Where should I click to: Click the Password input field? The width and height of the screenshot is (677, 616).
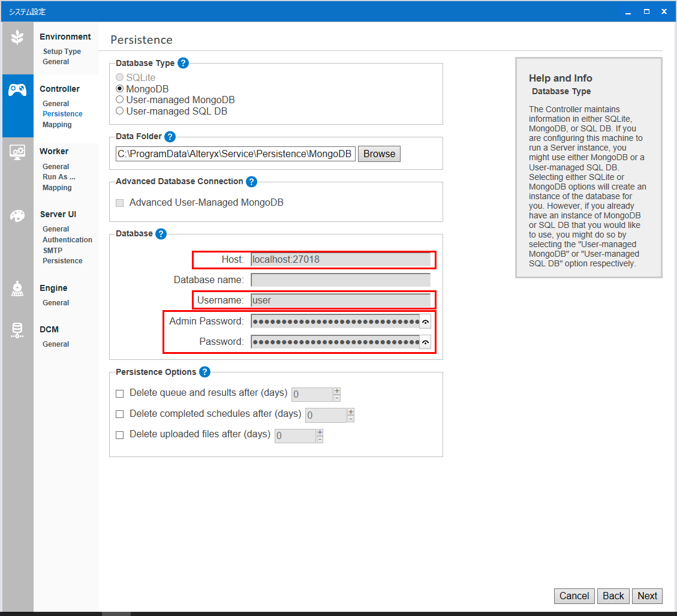click(335, 342)
